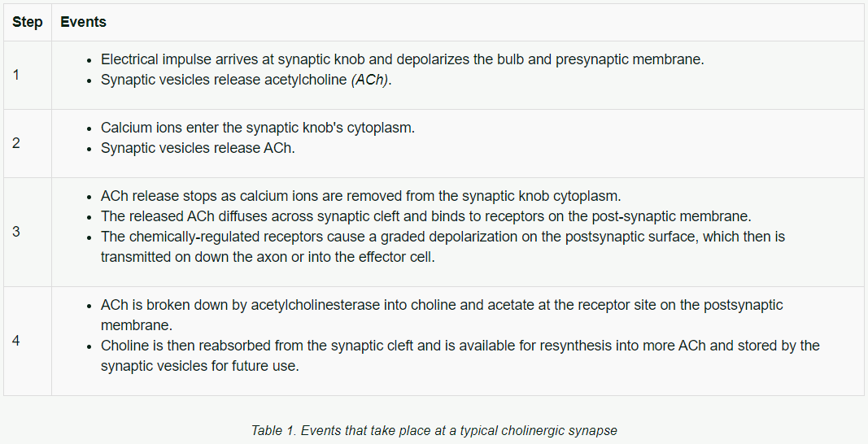Select step number 2 cell
Screen dimensions: 868x444
[x=27, y=143]
